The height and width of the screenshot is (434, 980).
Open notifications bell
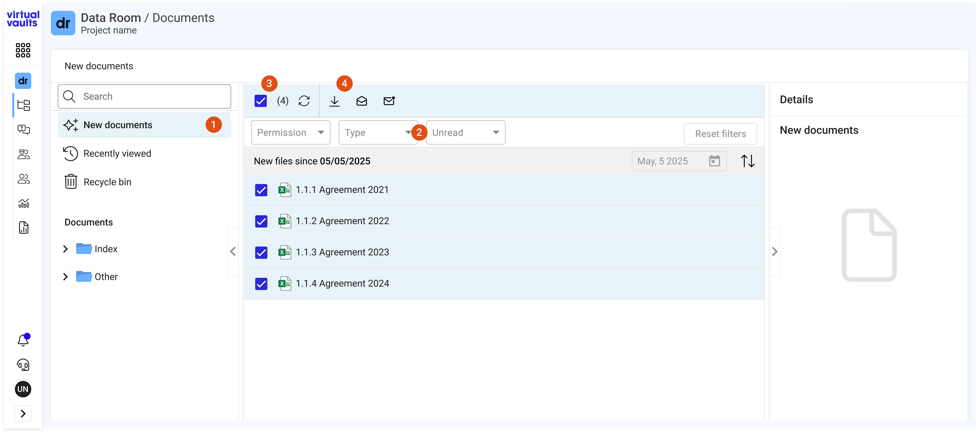tap(23, 340)
